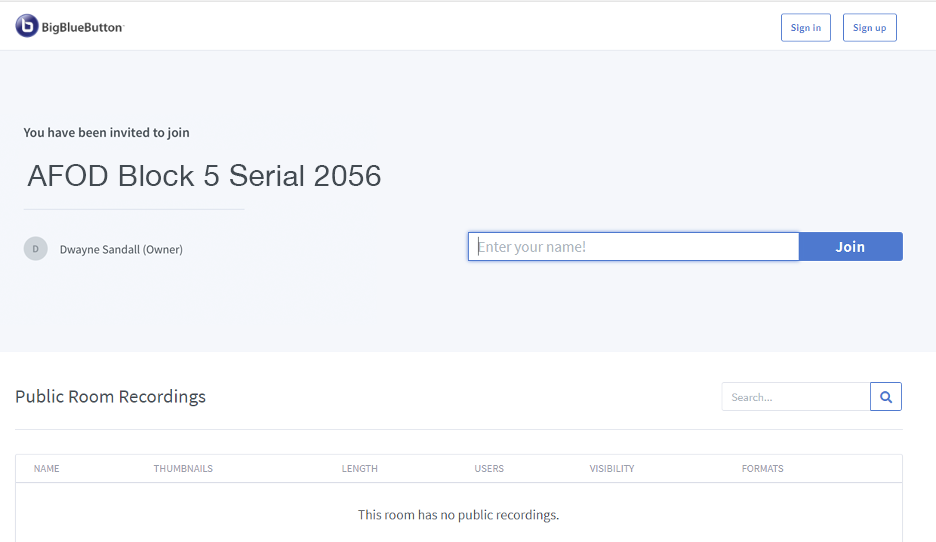The image size is (936, 542).
Task: Click the BigBlueButton logo icon
Action: [x=27, y=27]
